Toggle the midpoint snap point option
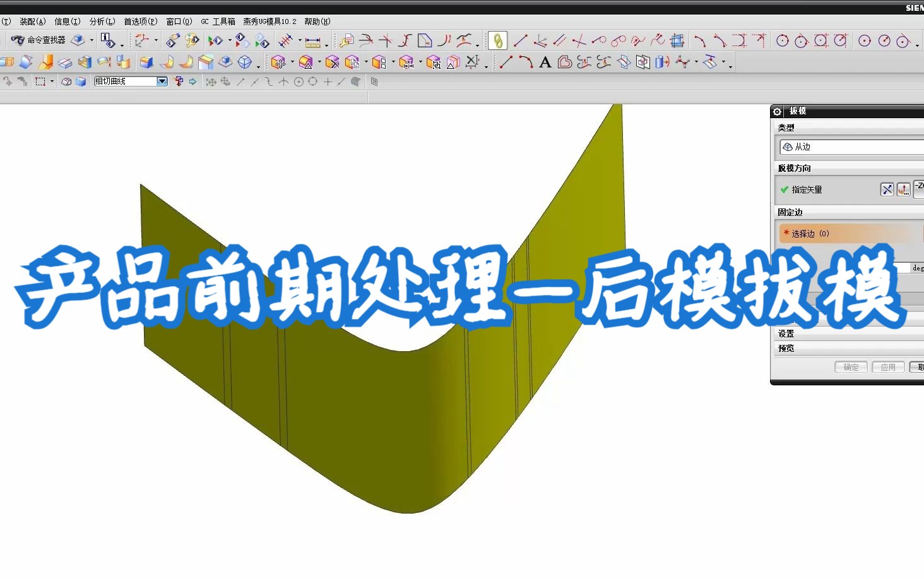 pyautogui.click(x=254, y=81)
